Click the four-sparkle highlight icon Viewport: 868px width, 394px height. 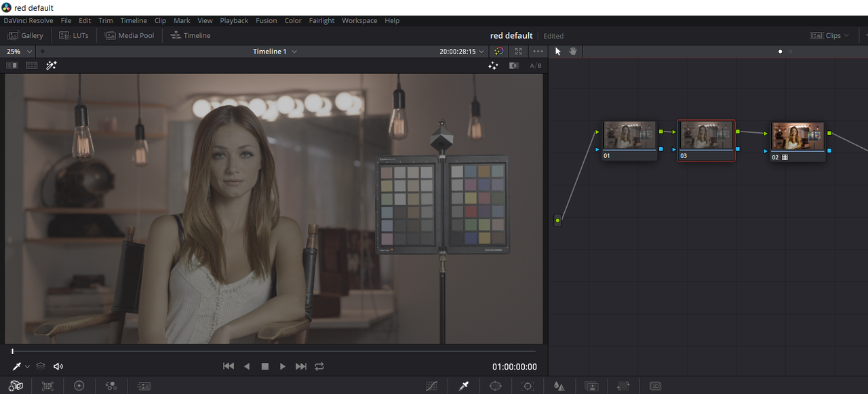pos(494,66)
